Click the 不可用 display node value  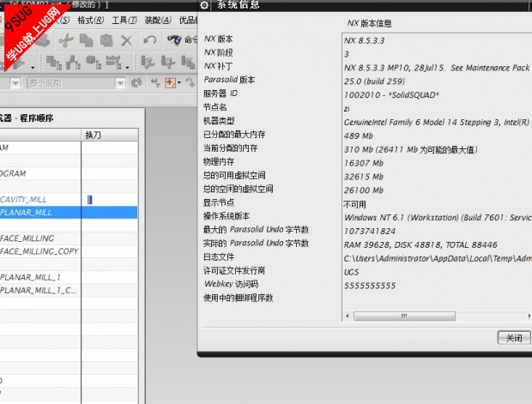pos(354,204)
